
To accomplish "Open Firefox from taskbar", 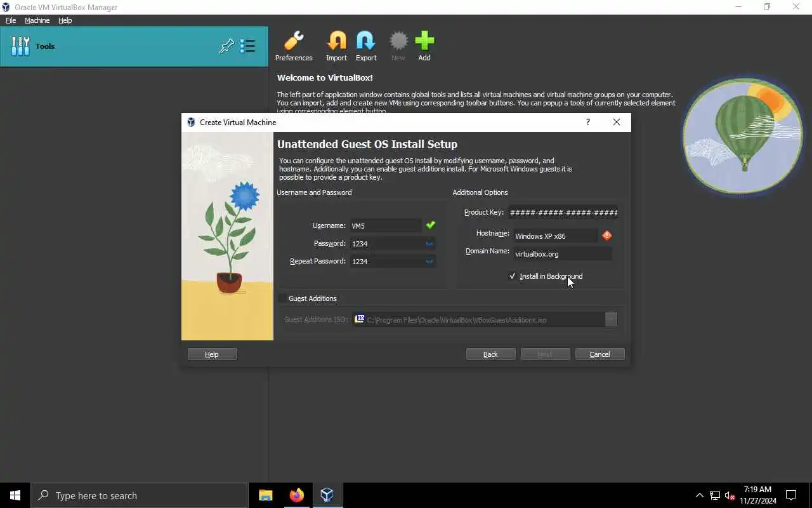I will 296,495.
